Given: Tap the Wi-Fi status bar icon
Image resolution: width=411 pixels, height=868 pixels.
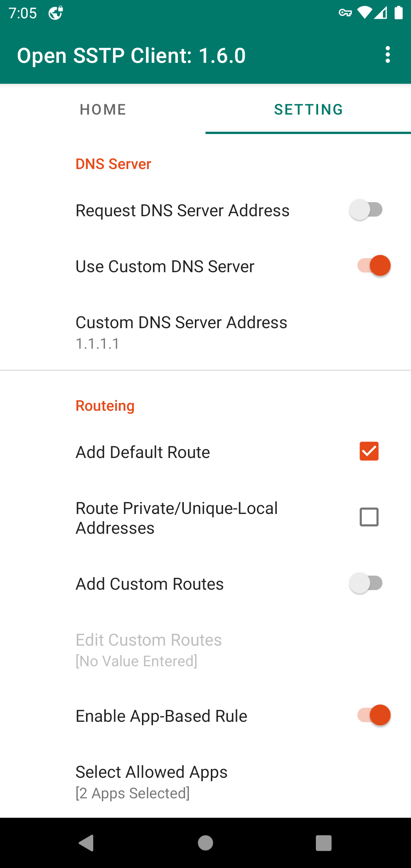Looking at the screenshot, I should (365, 13).
